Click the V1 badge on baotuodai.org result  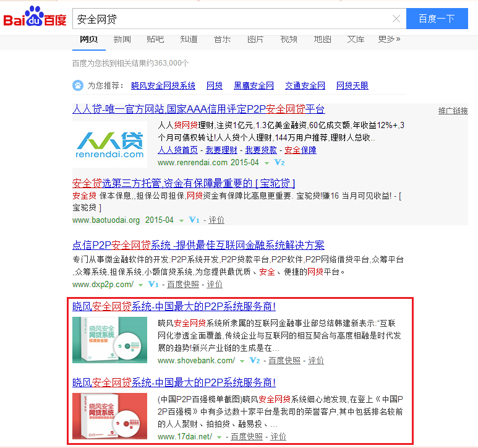pos(194,220)
